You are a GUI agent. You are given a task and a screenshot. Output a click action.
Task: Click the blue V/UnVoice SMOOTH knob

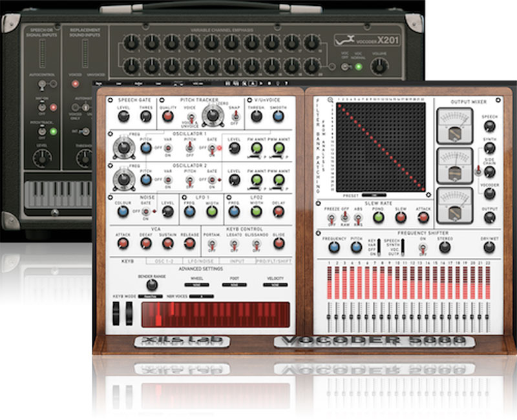(x=279, y=116)
